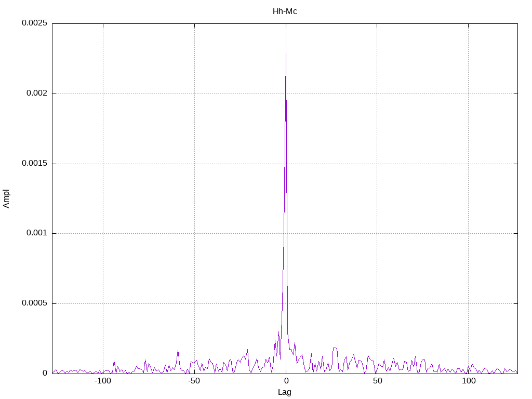
Task: Click the y-axis tick label 0.0005
Action: click(34, 303)
